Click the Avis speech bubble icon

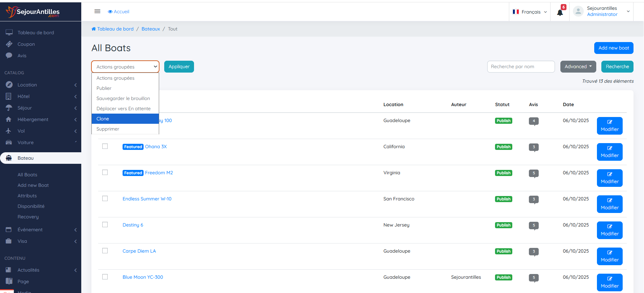click(x=9, y=56)
